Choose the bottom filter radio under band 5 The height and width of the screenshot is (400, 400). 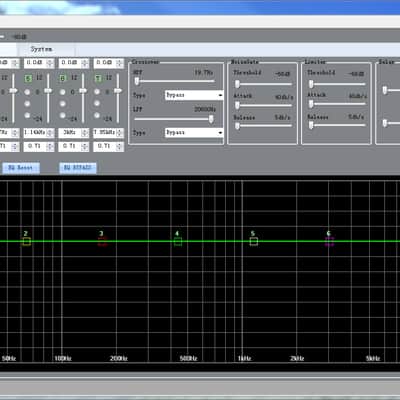[x=27, y=115]
